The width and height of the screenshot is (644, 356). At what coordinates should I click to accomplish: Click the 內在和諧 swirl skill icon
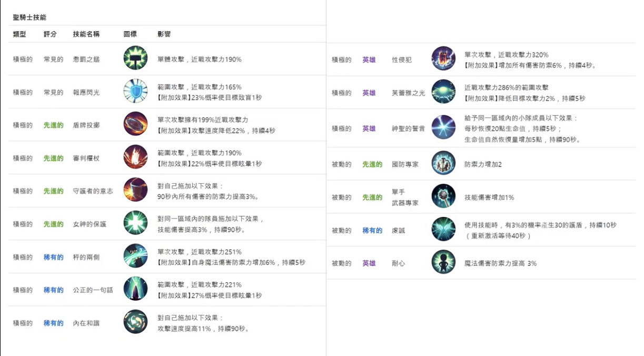click(135, 322)
